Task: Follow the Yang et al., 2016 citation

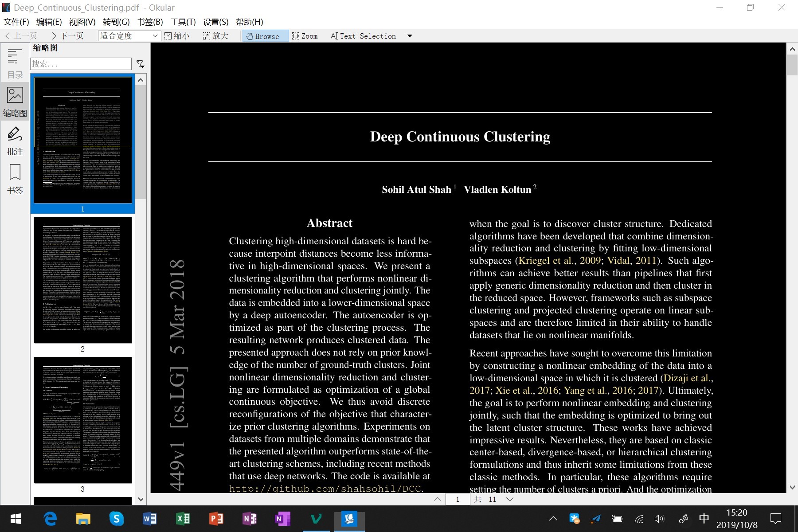Action: pyautogui.click(x=598, y=391)
